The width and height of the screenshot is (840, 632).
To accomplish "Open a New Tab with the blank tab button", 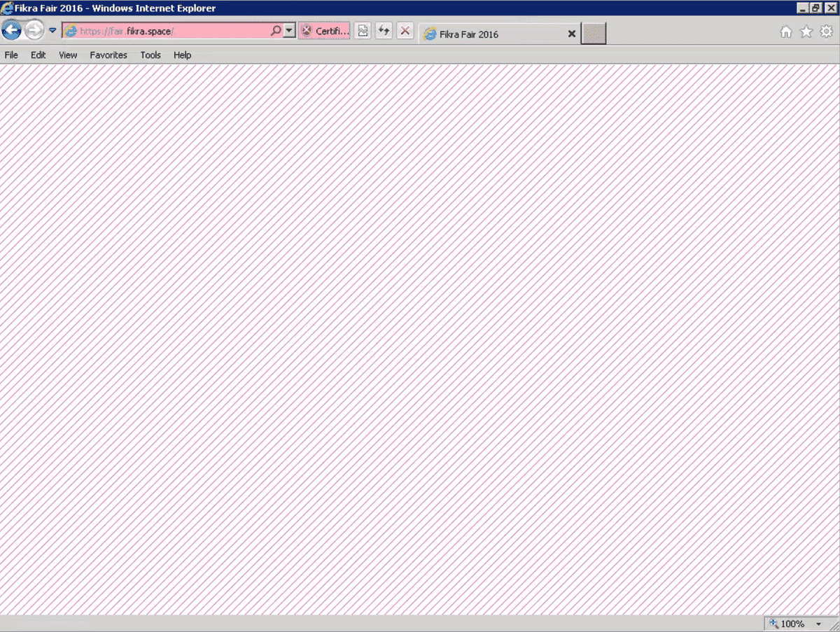I will 593,33.
